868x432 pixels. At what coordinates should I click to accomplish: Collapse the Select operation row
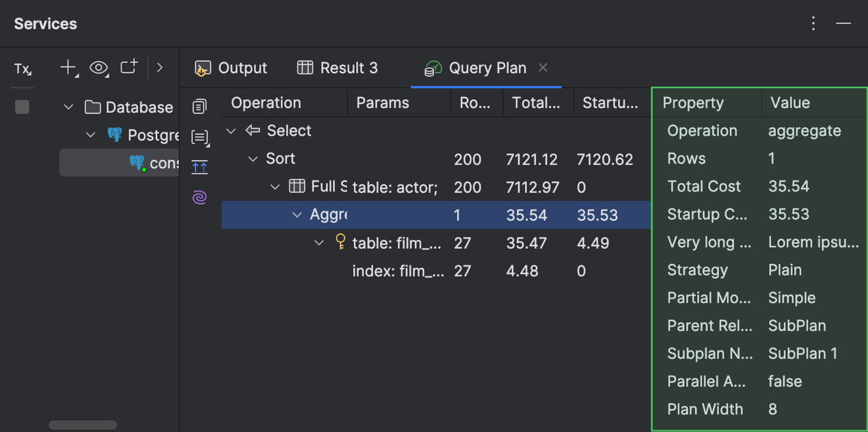pos(231,131)
